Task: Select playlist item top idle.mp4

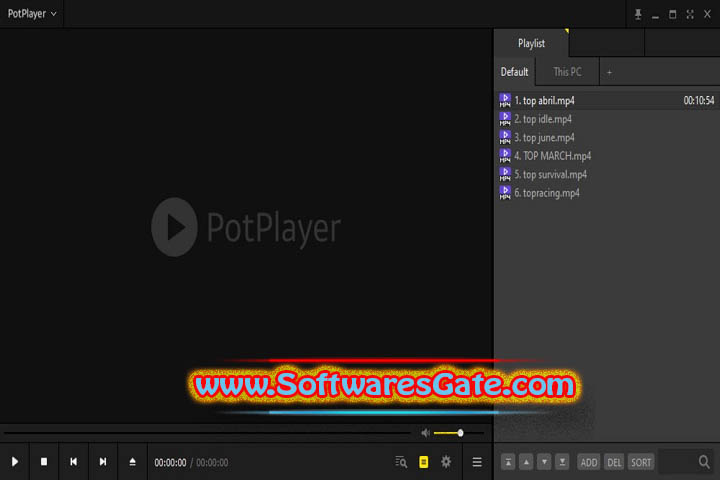Action: 607,119
